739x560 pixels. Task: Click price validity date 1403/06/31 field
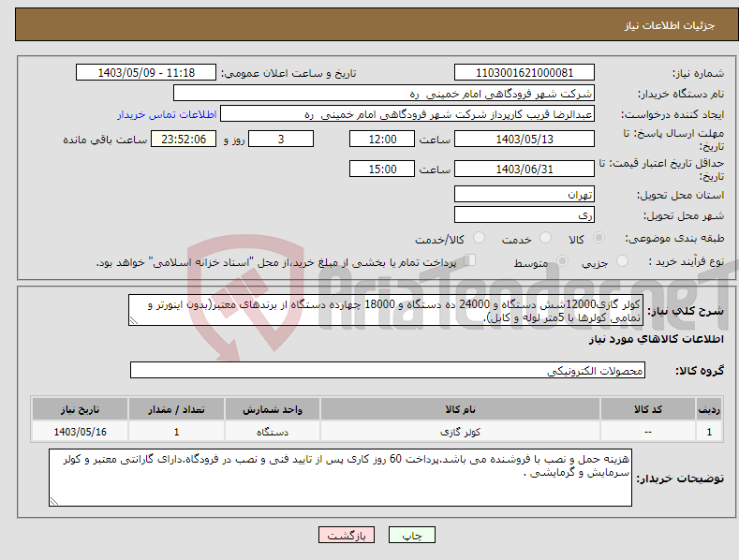coord(525,169)
